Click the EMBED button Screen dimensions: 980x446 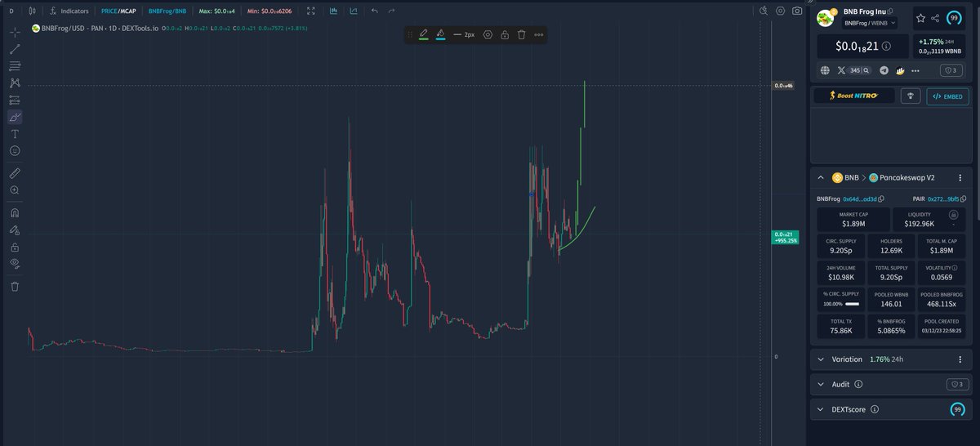pos(947,96)
